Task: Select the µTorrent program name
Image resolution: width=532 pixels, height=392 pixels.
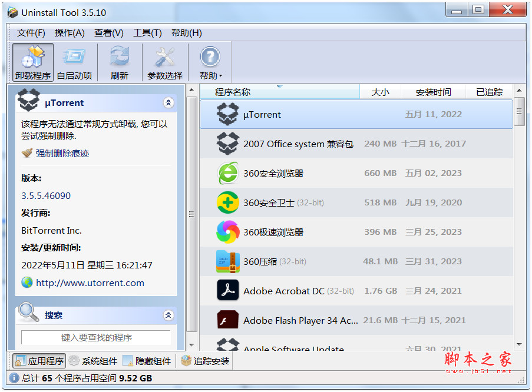Action: pos(262,115)
